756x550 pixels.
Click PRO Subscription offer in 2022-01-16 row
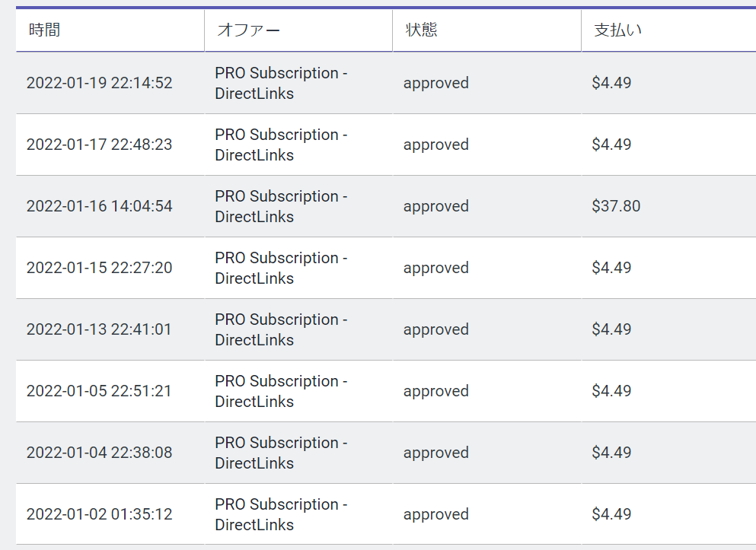(x=281, y=207)
